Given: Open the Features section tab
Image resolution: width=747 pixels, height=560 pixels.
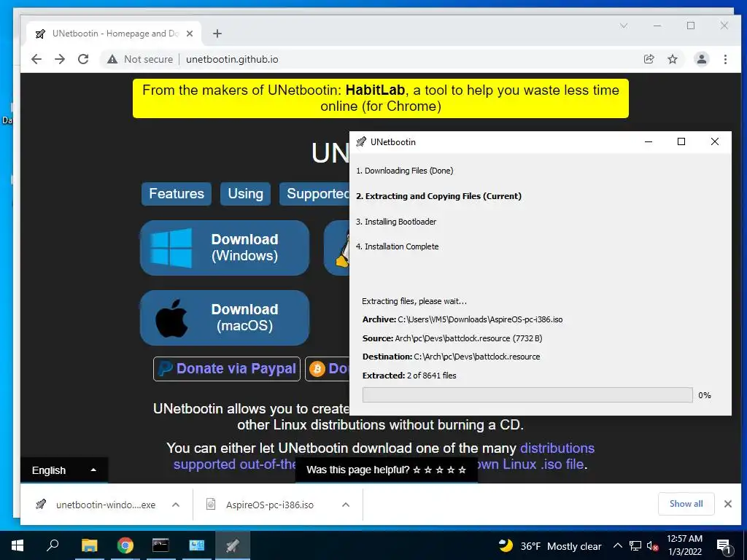Looking at the screenshot, I should 177,194.
